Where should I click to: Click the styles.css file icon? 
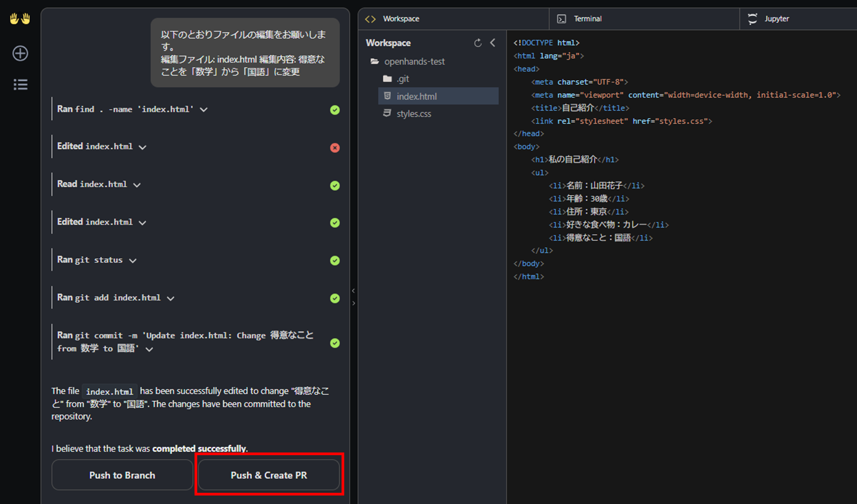coord(387,114)
